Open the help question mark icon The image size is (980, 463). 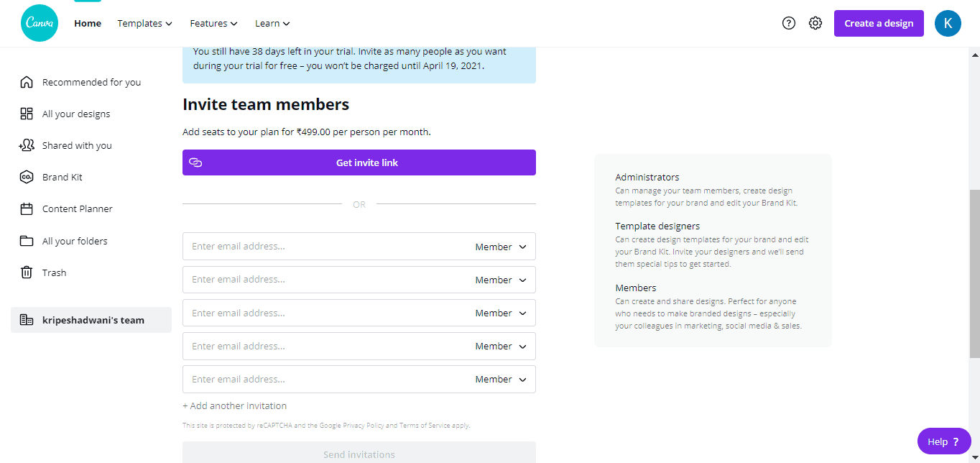coord(789,23)
